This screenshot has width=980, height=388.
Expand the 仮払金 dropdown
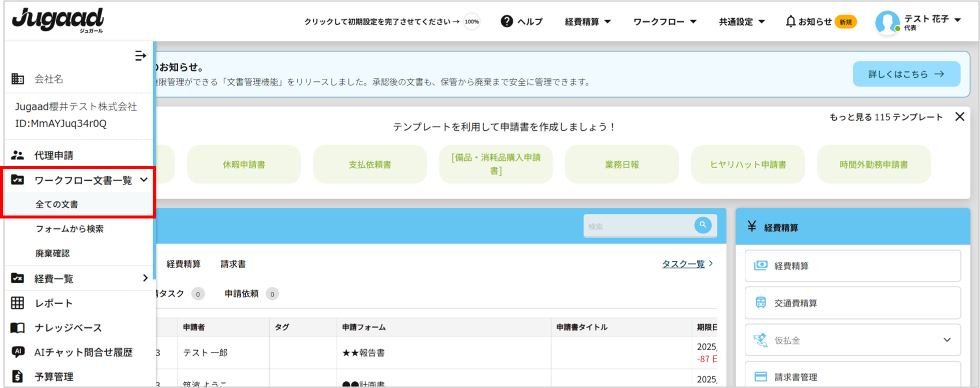946,340
